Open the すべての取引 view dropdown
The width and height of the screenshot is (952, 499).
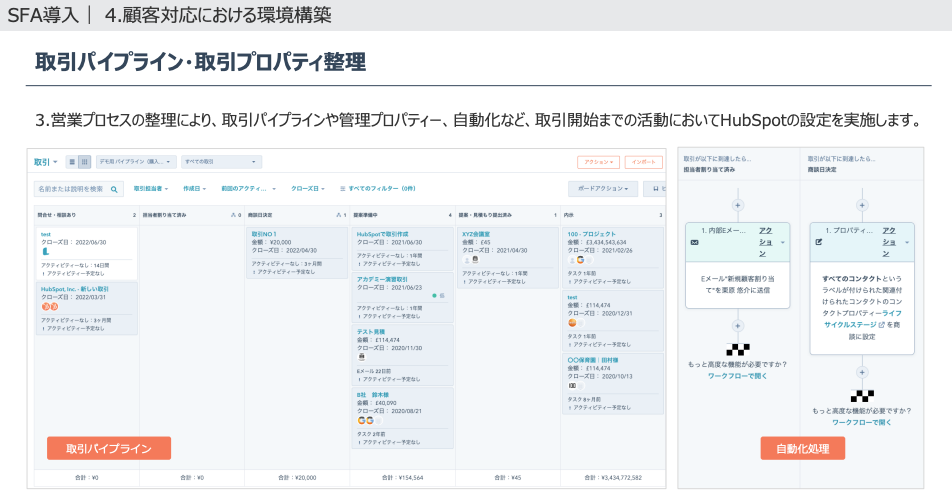220,162
